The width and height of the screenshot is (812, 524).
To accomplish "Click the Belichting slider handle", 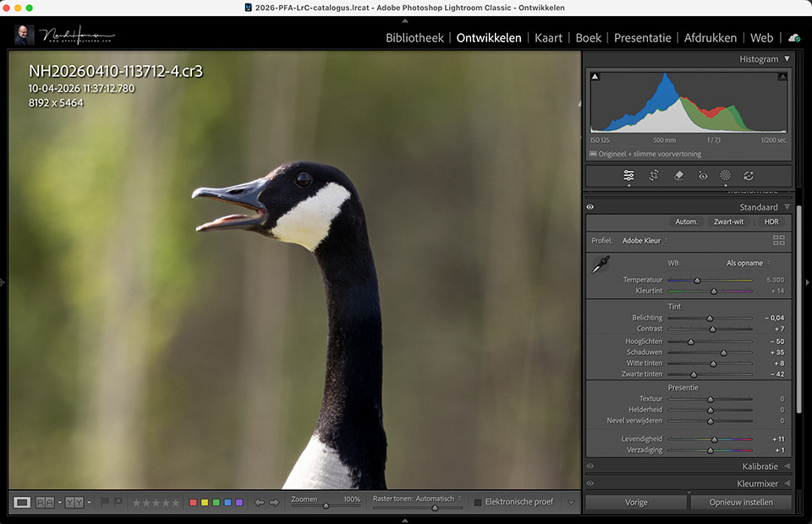I will click(710, 318).
